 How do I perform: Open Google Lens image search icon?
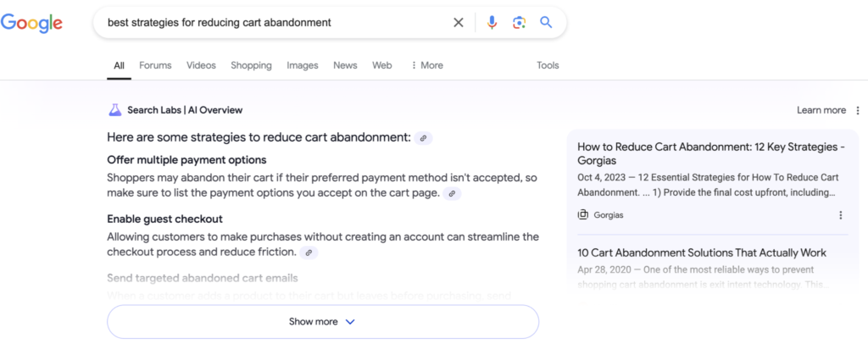(x=519, y=23)
